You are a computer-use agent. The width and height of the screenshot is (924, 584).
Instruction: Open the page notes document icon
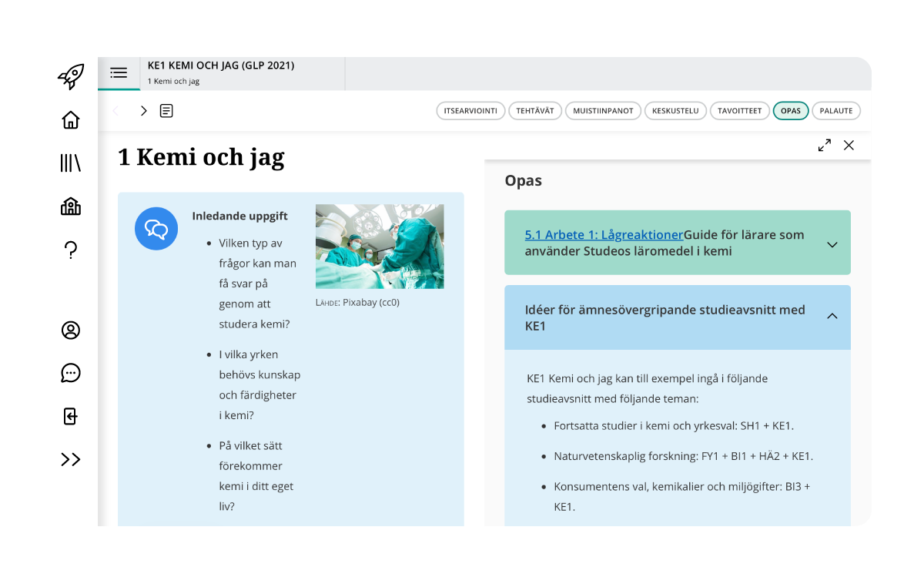pyautogui.click(x=166, y=111)
